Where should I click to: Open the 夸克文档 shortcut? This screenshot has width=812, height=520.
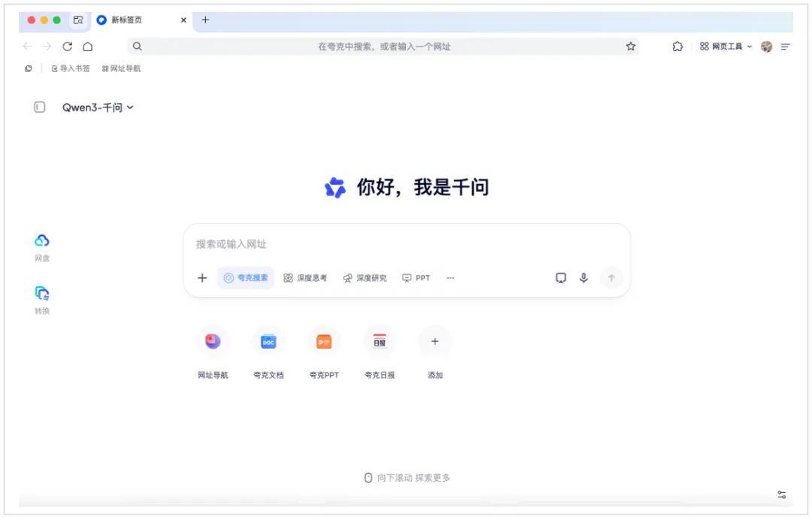coord(268,342)
